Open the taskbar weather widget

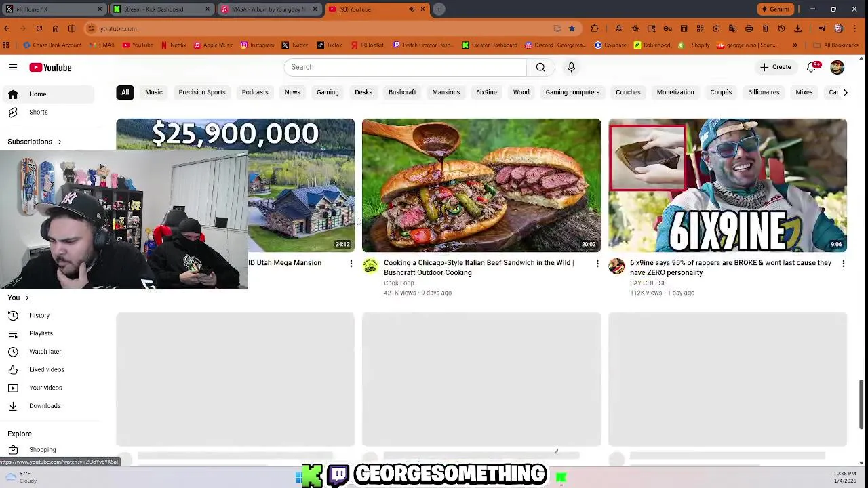20,477
